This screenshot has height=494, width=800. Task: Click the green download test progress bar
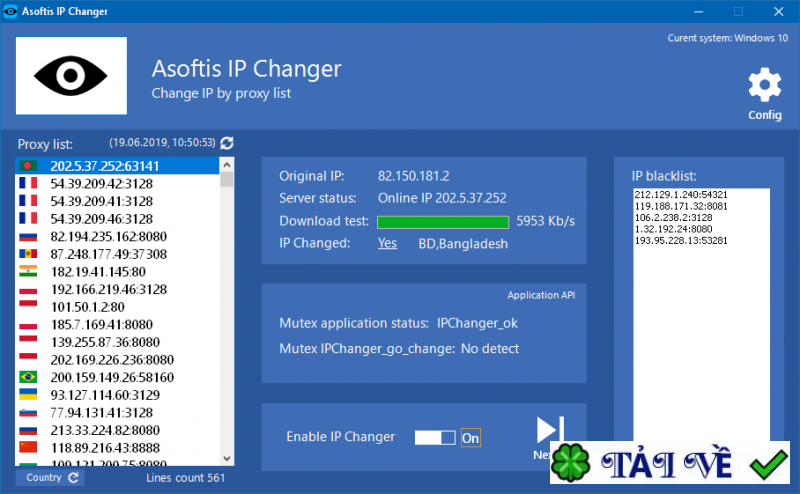443,222
